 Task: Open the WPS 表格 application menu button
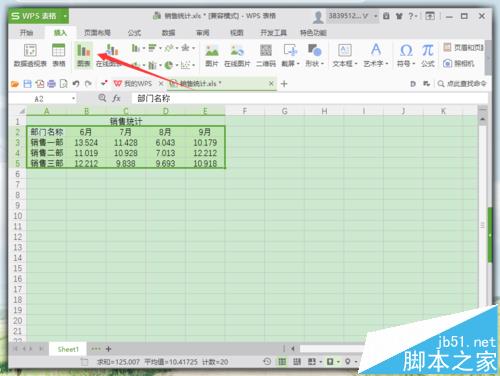point(39,16)
